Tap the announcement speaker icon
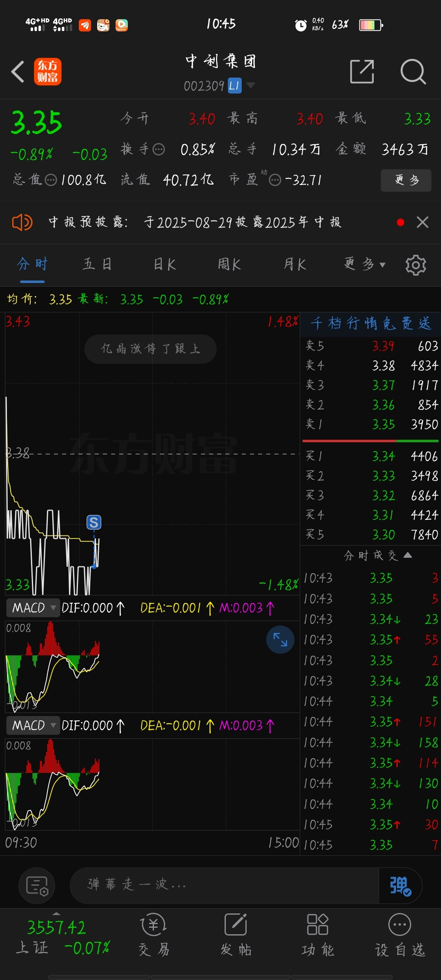 [x=22, y=223]
